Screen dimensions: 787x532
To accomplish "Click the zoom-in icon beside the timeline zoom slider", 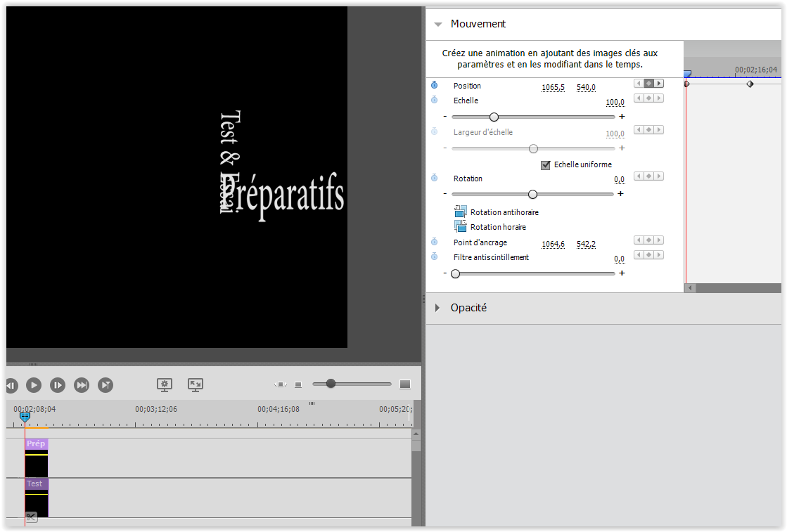I will point(404,384).
